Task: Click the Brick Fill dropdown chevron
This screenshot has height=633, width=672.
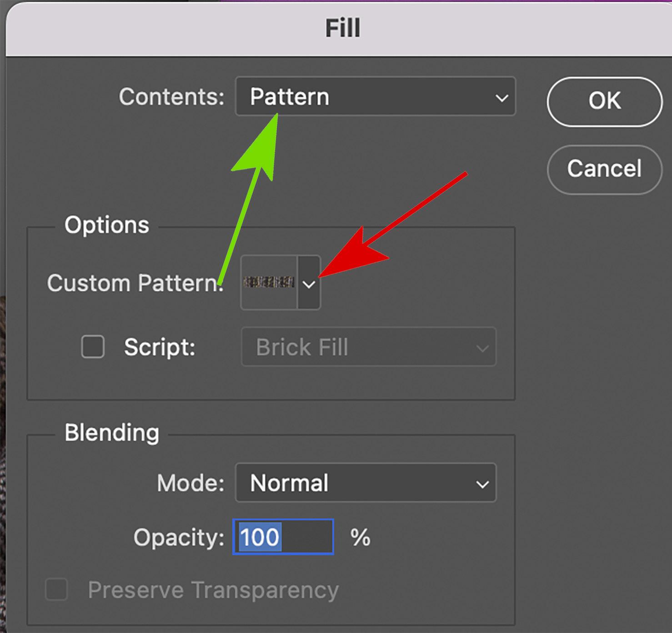Action: coord(482,349)
